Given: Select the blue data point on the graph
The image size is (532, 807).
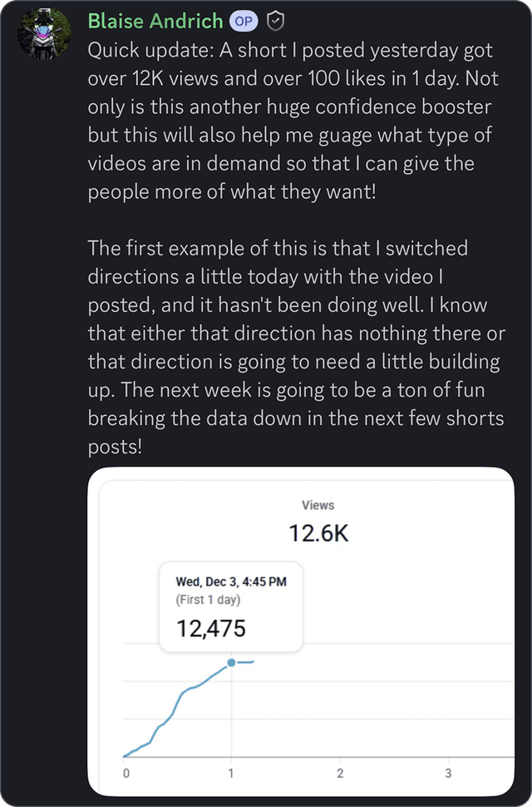Looking at the screenshot, I should pyautogui.click(x=233, y=663).
